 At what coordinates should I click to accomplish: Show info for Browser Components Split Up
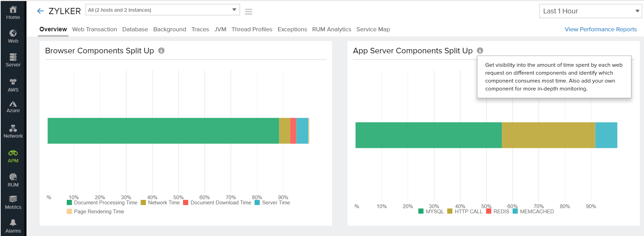(161, 51)
